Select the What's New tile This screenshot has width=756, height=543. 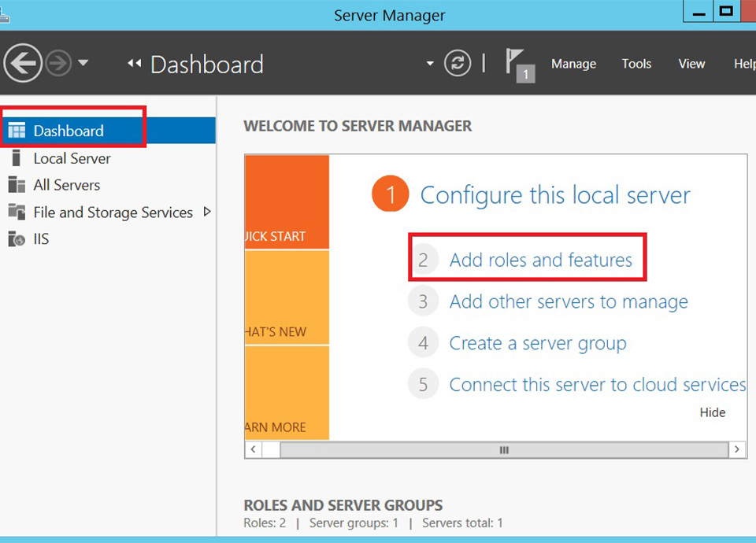point(287,297)
